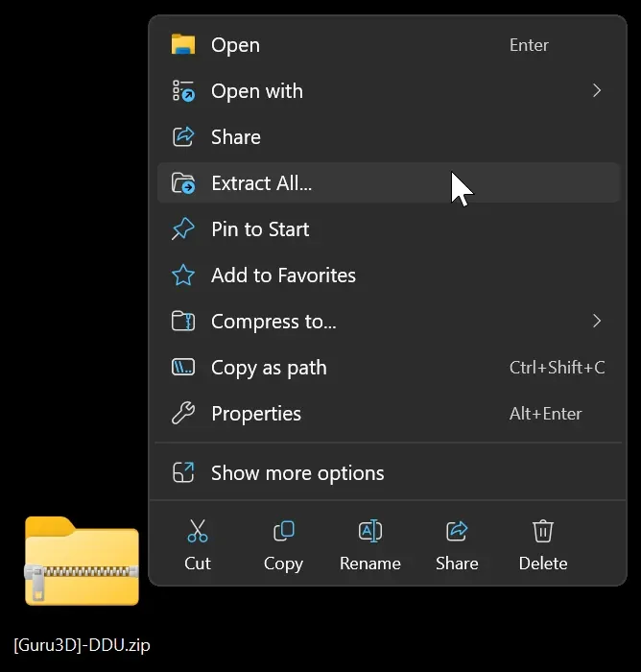Click the Properties wrench icon
This screenshot has height=672, width=641.
[x=182, y=414]
